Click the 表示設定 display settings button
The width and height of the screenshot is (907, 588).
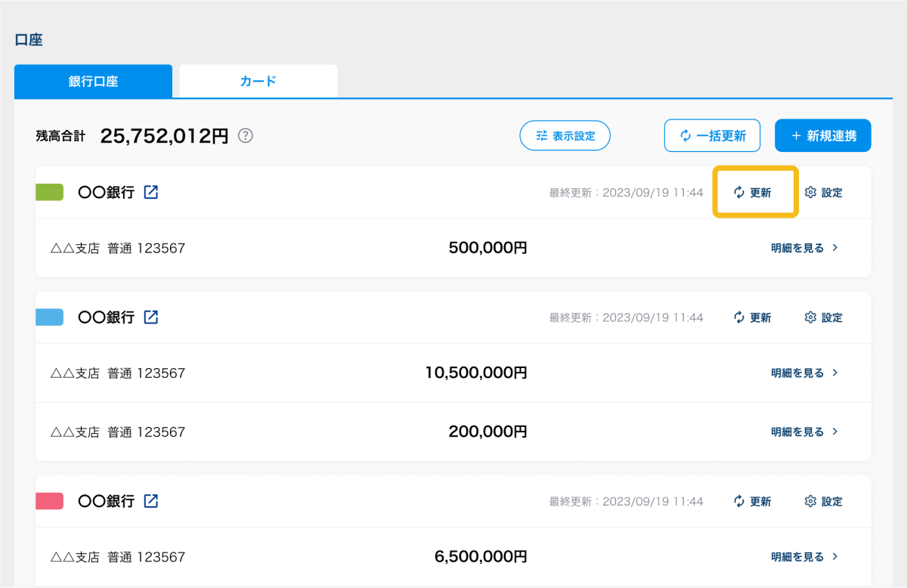[x=565, y=136]
